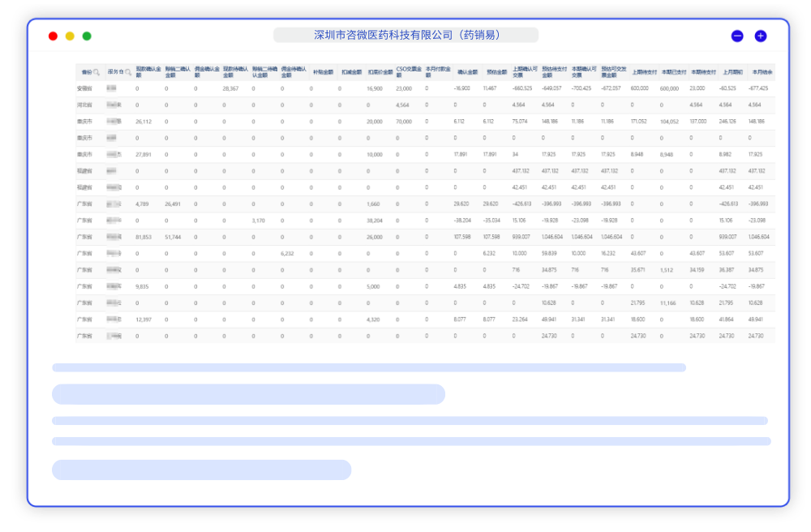Image resolution: width=811 pixels, height=532 pixels.
Task: Select the title 深圳市咨微医药科技有限公司（药销易）
Action: coord(405,35)
